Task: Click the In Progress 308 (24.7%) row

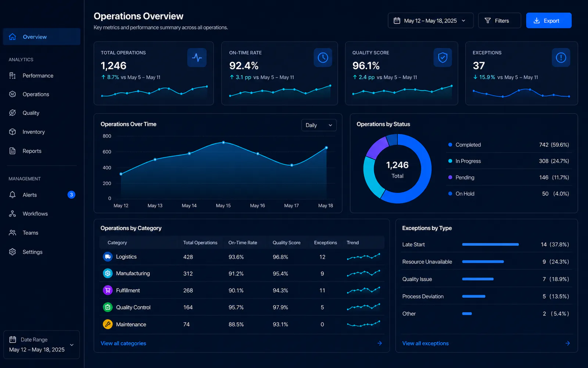Action: (509, 161)
